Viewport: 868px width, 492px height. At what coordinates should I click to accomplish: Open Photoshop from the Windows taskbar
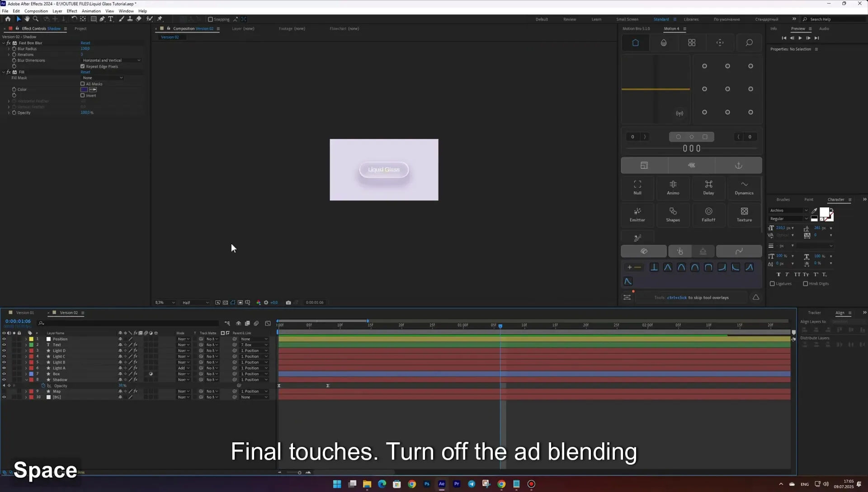[x=427, y=484]
